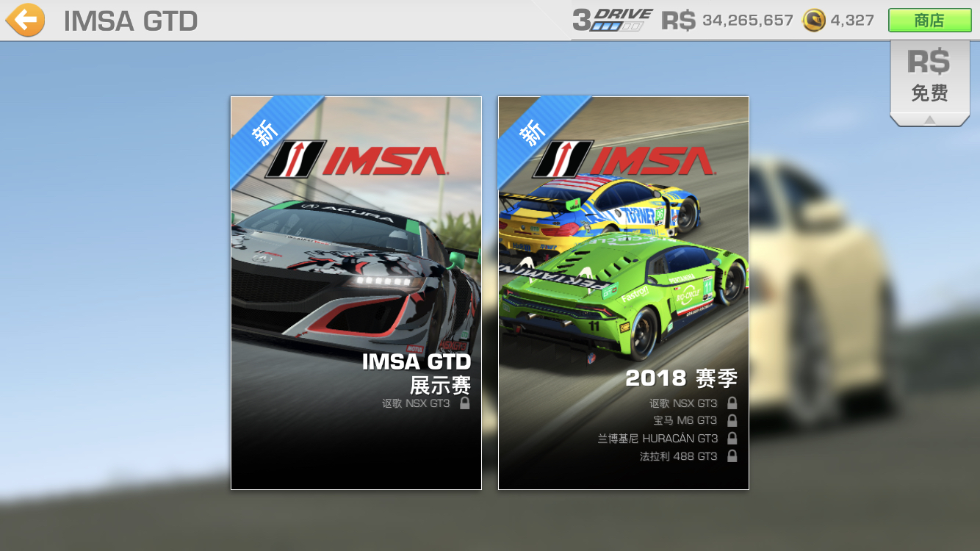Click the lock beside 兰博基尼 HURACÁN GT3
980x551 pixels.
click(x=732, y=438)
